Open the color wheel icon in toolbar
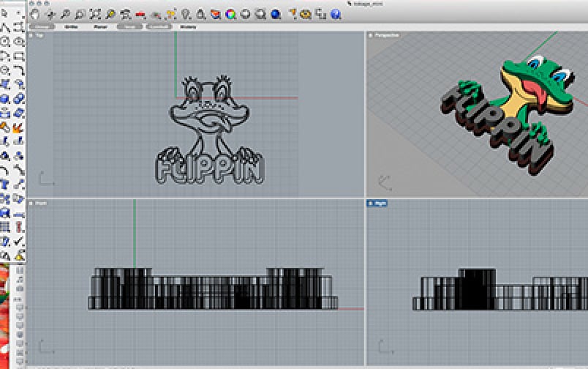588x369 pixels. click(230, 13)
